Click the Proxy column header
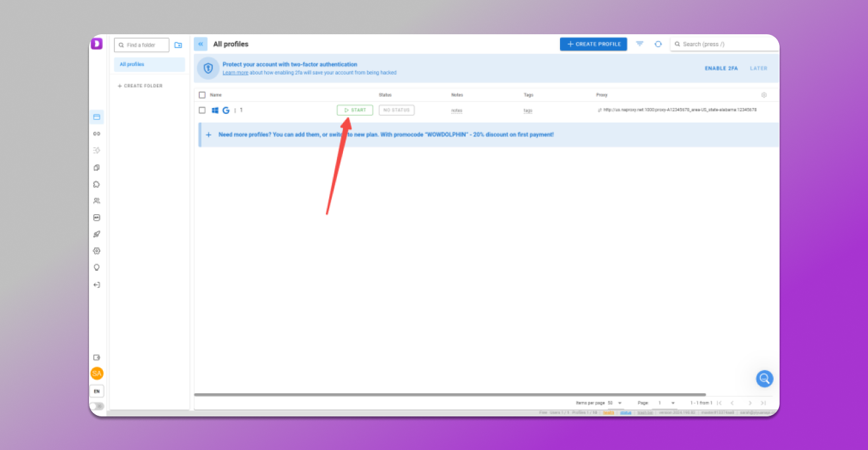This screenshot has width=868, height=450. tap(602, 95)
